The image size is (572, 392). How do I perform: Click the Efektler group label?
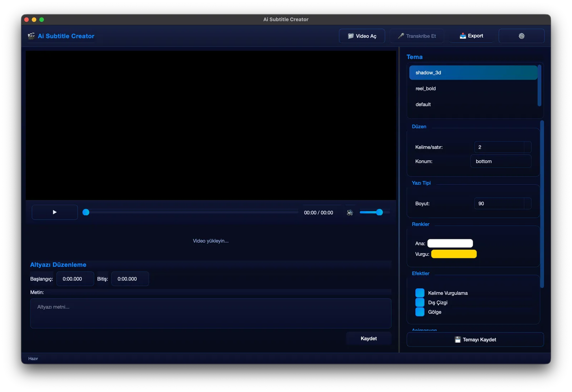pyautogui.click(x=420, y=273)
